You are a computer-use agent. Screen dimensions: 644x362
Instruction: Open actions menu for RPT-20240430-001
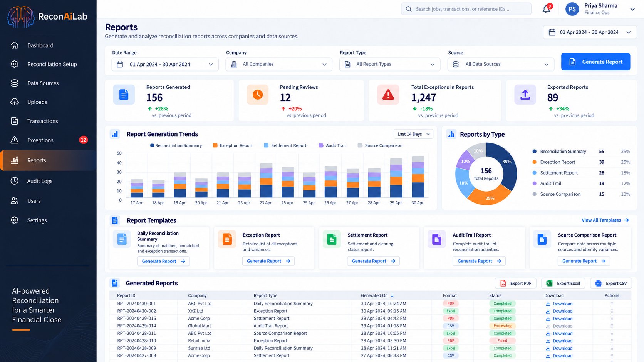[x=612, y=304]
